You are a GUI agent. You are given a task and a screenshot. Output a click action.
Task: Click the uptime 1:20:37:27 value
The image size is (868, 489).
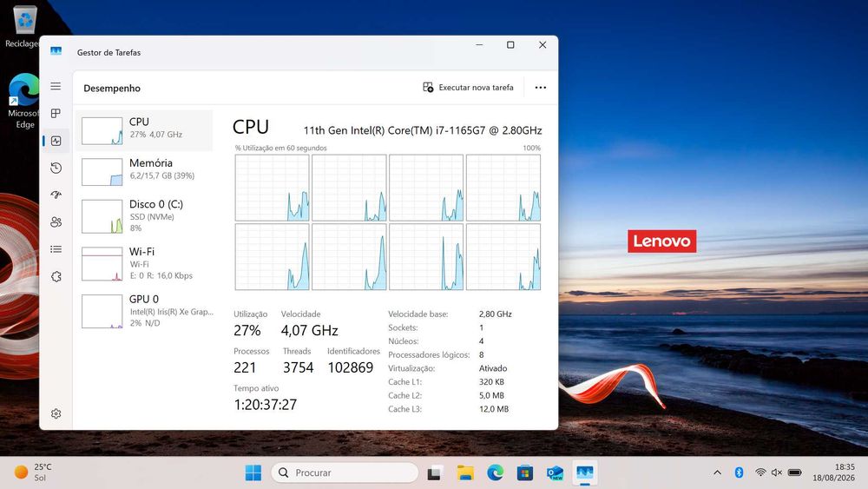[x=265, y=405]
